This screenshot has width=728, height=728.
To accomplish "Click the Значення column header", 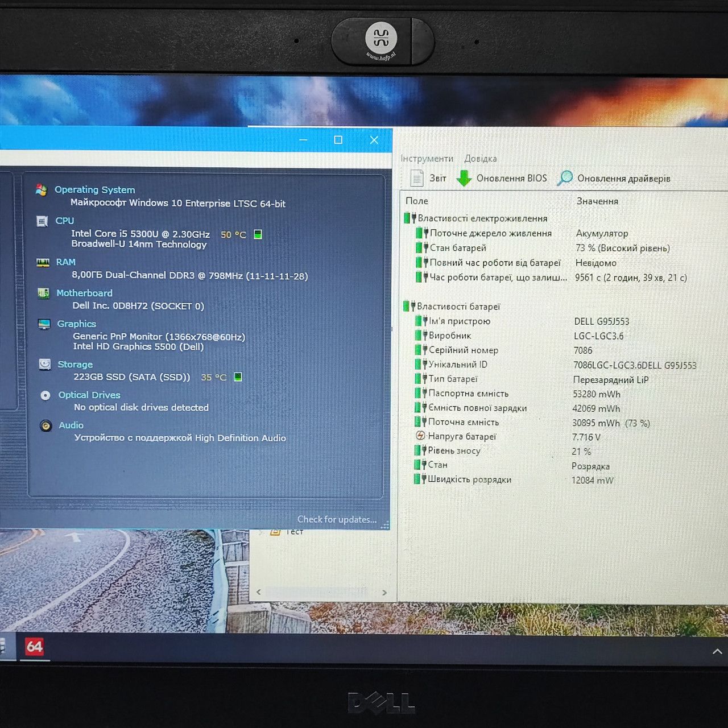I will (597, 201).
